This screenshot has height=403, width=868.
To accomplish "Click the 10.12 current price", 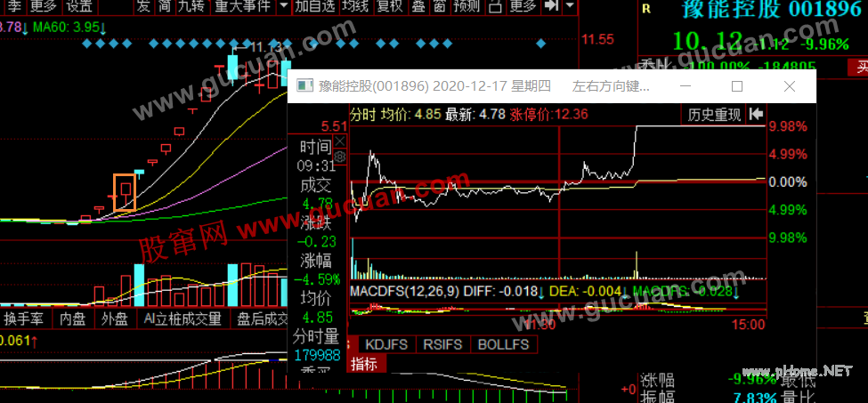I will (708, 41).
